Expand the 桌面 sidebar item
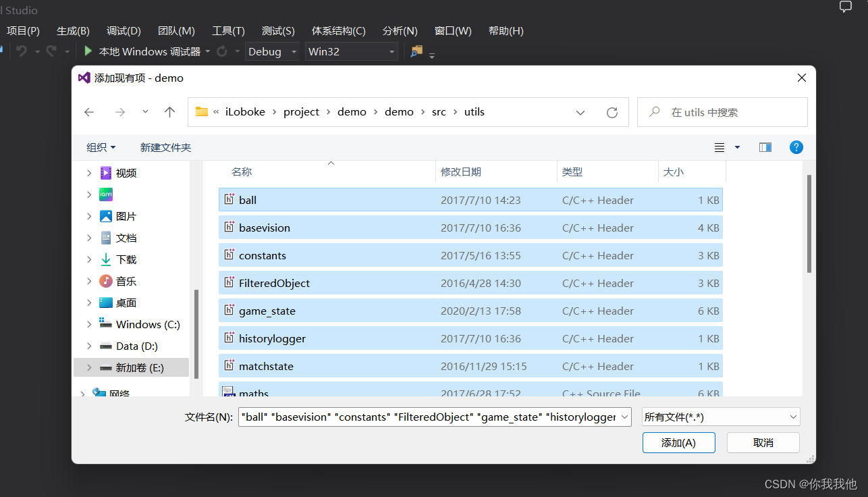This screenshot has width=868, height=497. 88,303
